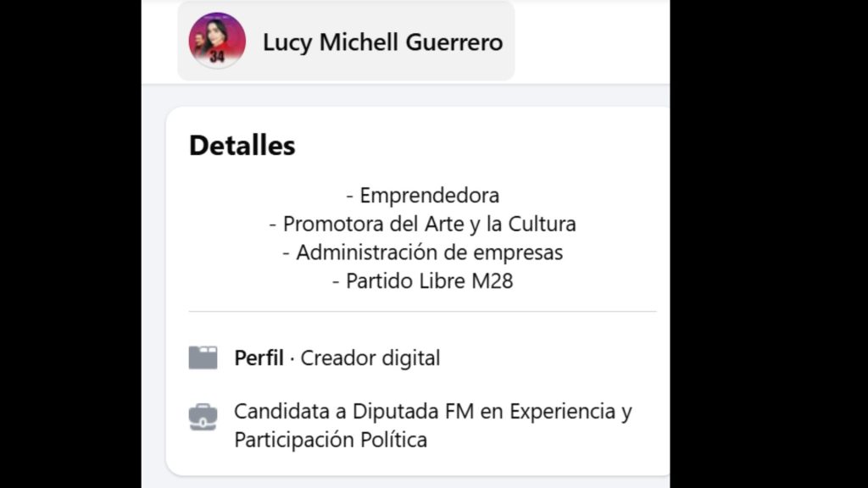Click the small case icon next to Perfil text

click(x=203, y=358)
